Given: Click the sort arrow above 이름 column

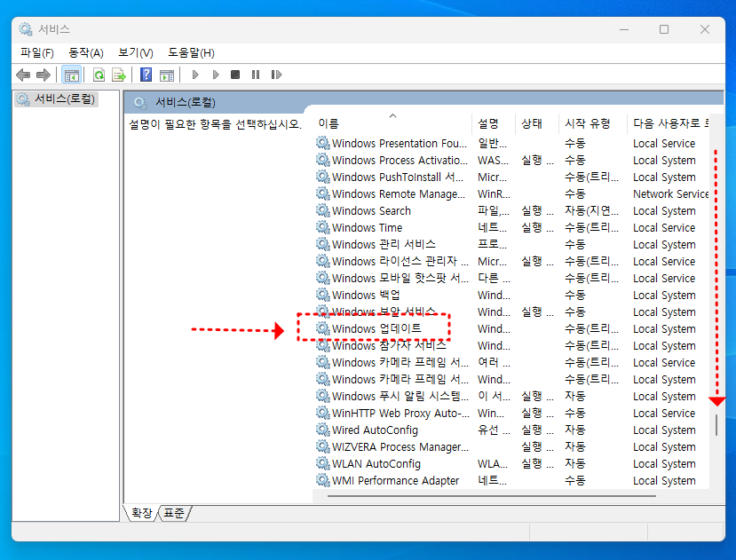Looking at the screenshot, I should point(393,115).
